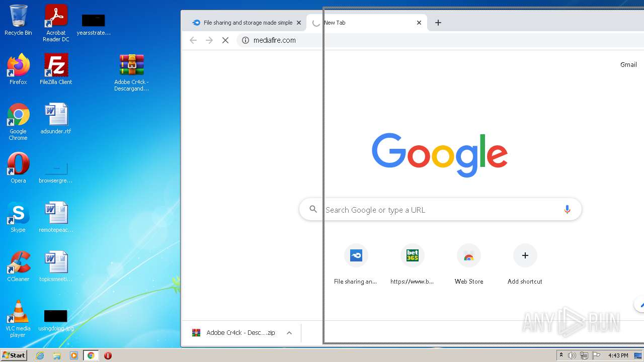
Task: Click the volume icon in system tray
Action: (572, 355)
